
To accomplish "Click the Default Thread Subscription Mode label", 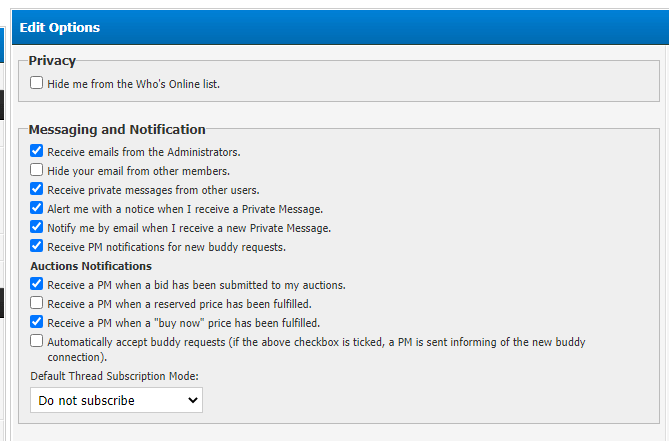I will point(116,377).
